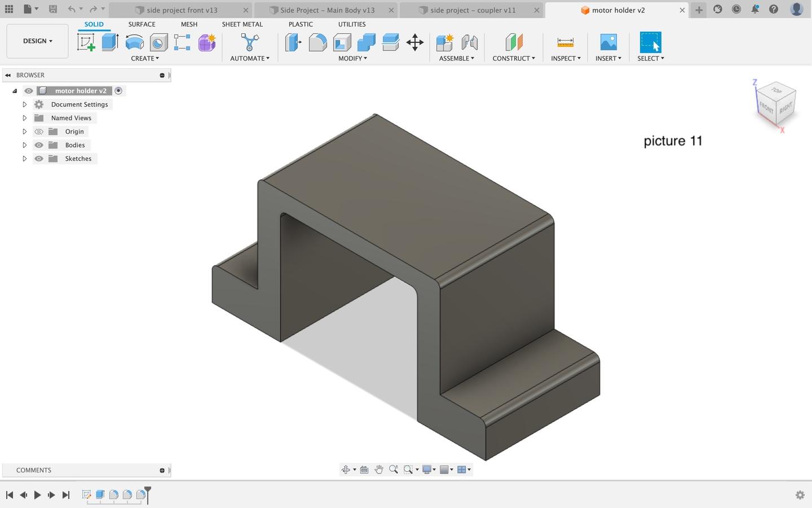Screen dimensions: 812x508
Task: Click the timeline end marker
Action: [148, 494]
